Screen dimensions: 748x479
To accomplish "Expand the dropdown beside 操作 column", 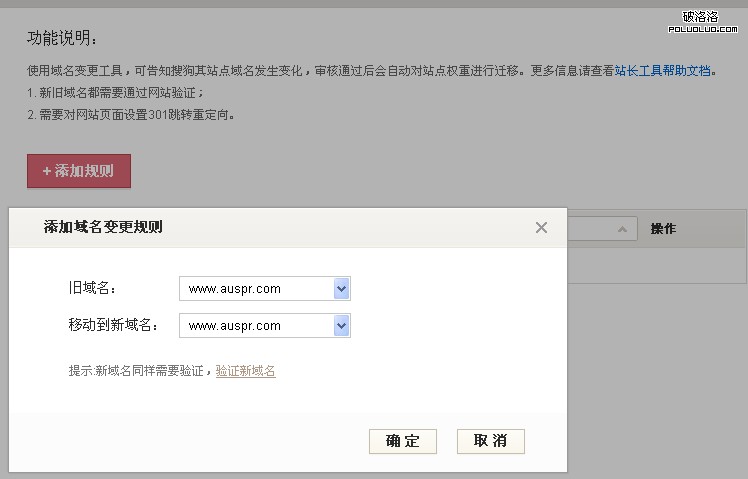I will [x=623, y=229].
